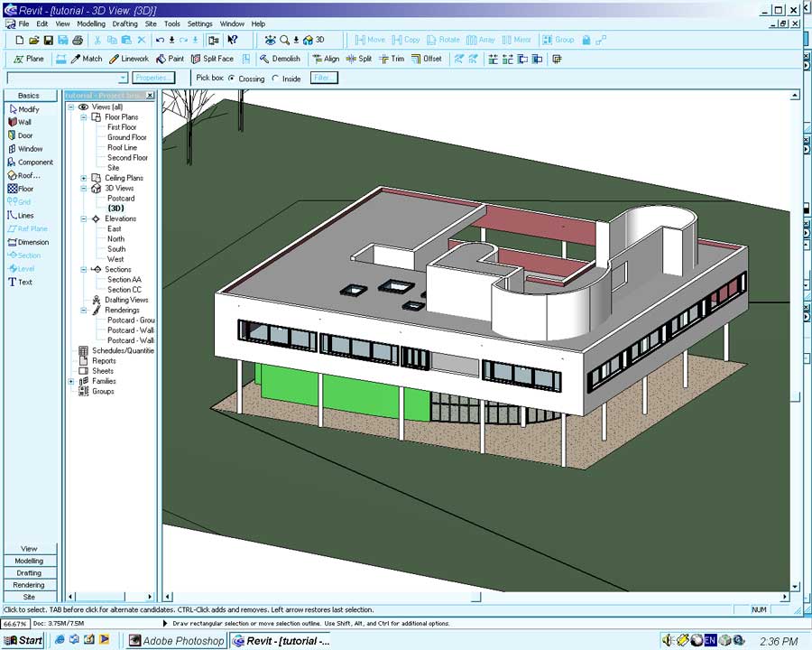Screen dimensions: 812x650
Task: Open the Postcard 3D view
Action: click(x=121, y=199)
